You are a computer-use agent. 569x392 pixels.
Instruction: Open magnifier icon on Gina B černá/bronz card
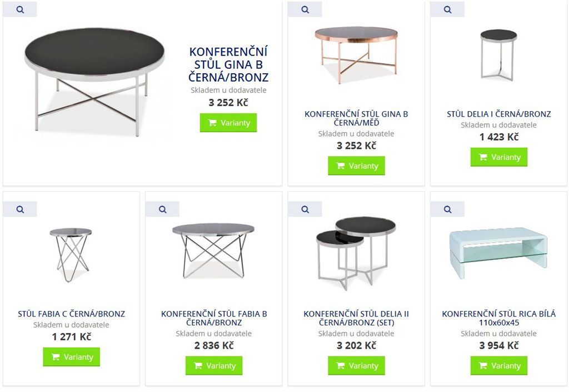click(x=20, y=9)
